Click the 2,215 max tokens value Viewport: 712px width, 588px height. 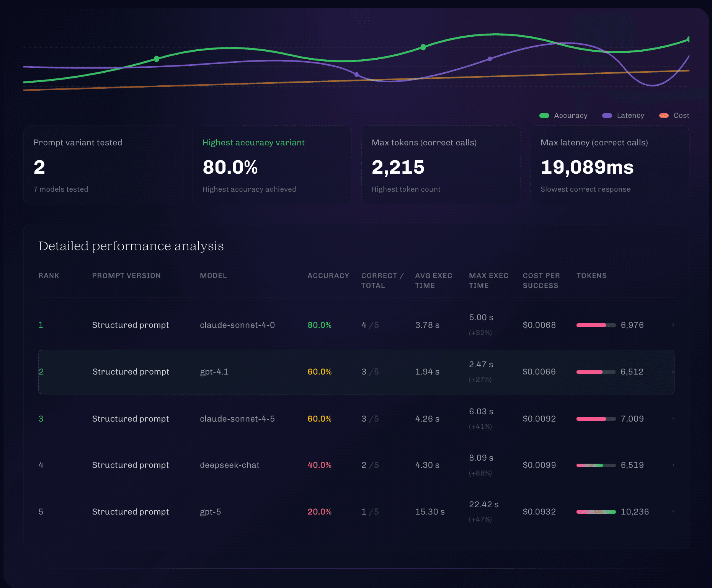(x=398, y=168)
